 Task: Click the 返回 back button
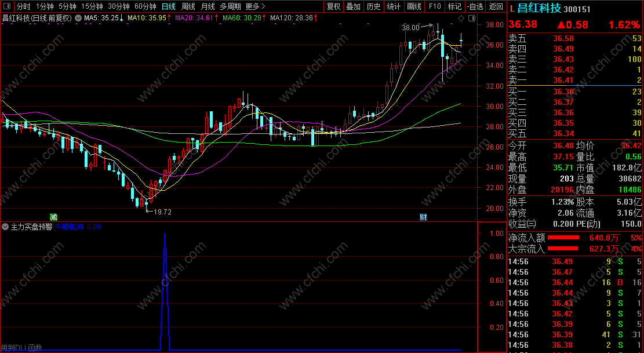tap(496, 6)
